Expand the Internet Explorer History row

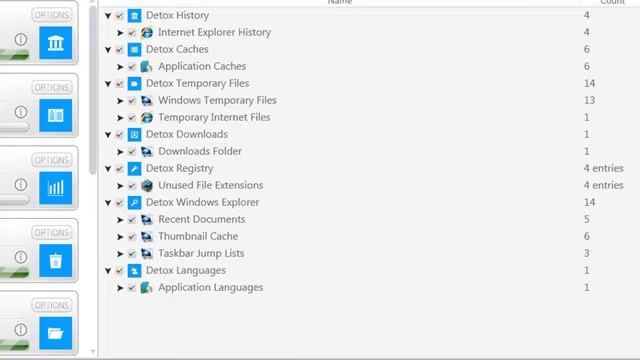click(x=120, y=33)
